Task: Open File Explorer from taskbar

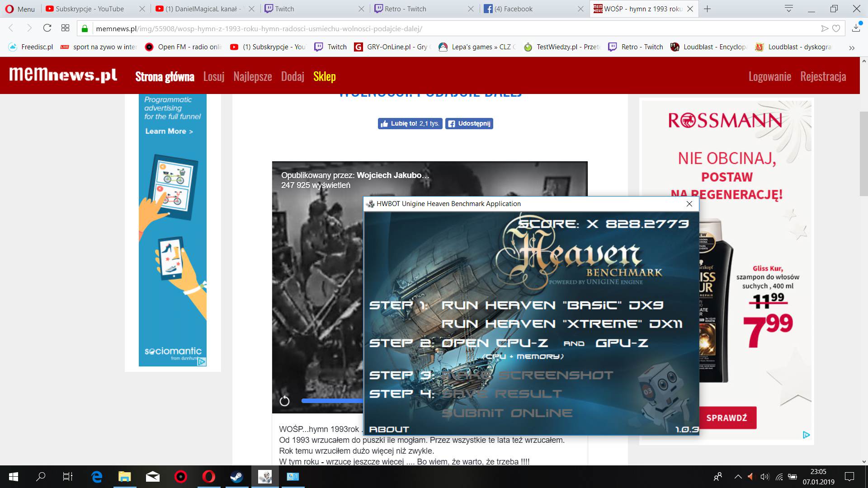Action: 124,477
